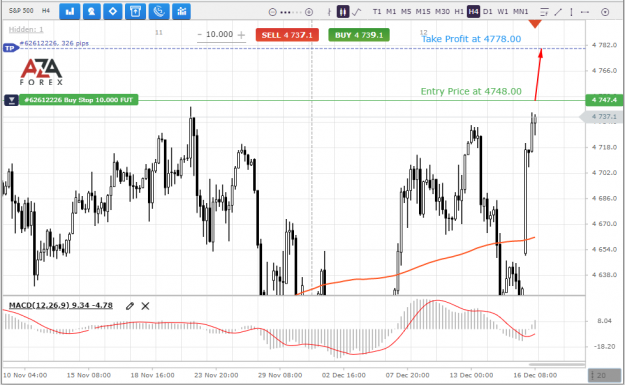Select the M30 timeframe
The width and height of the screenshot is (625, 385).
click(442, 12)
